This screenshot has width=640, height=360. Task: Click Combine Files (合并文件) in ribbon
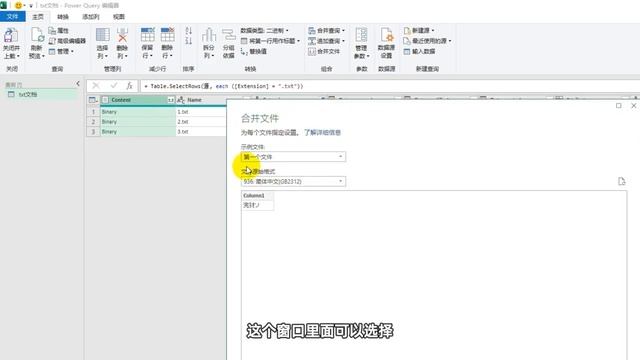point(324,51)
